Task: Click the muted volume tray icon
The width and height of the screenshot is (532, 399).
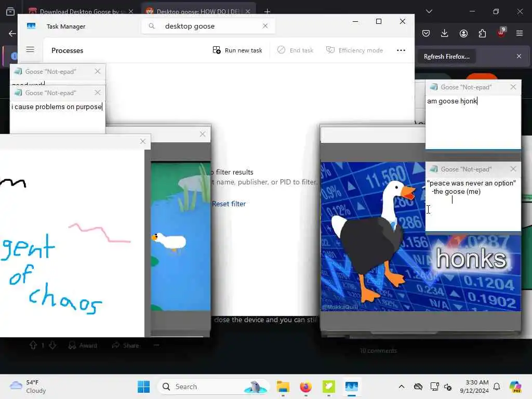Action: pyautogui.click(x=448, y=387)
